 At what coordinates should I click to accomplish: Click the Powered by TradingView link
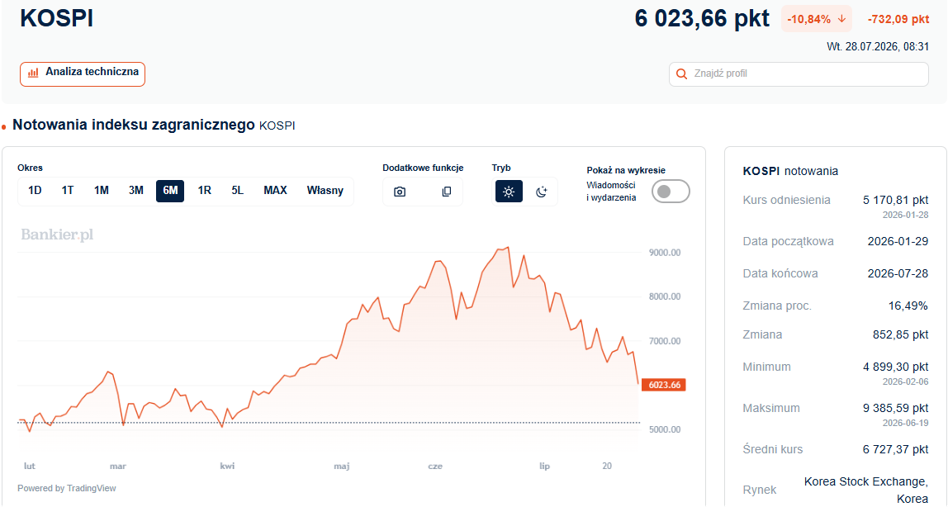point(67,488)
